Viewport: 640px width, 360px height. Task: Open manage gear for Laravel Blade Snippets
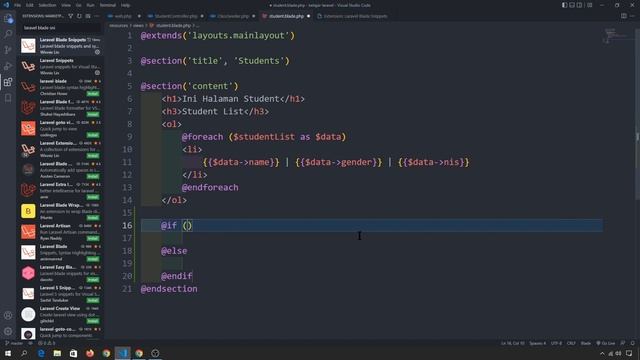tap(97, 52)
